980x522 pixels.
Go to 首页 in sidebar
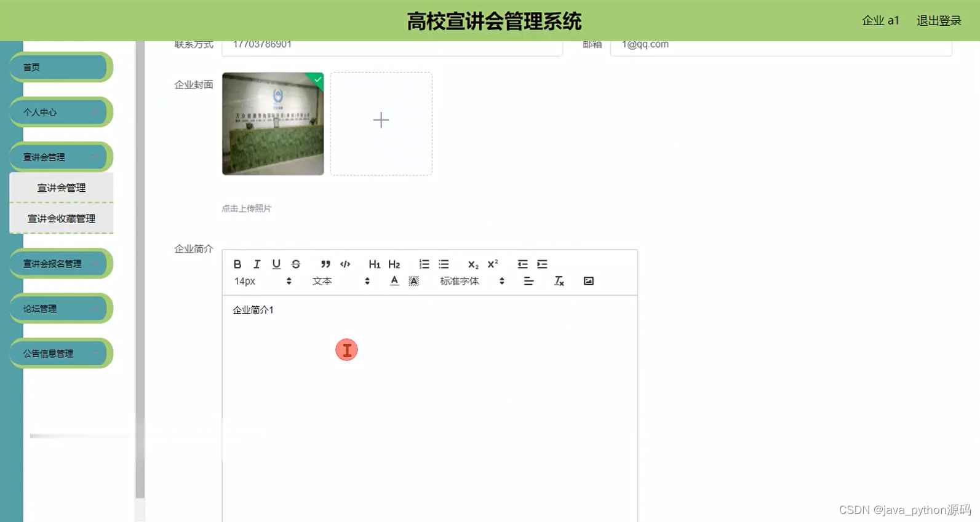point(60,67)
